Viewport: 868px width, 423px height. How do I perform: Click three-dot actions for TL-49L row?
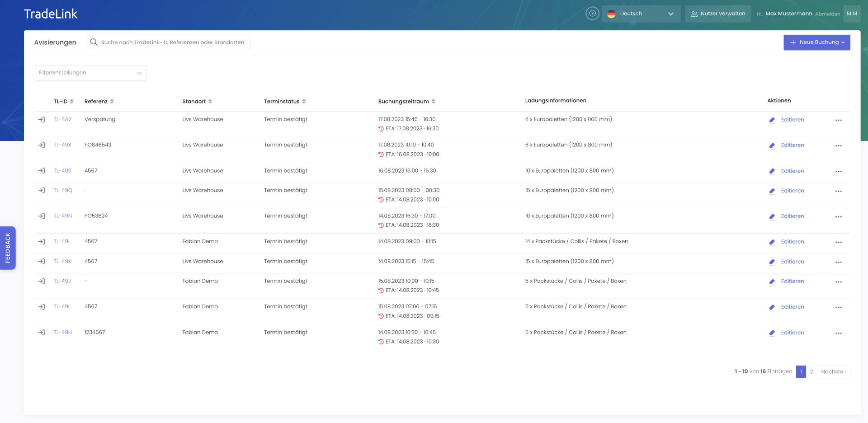pyautogui.click(x=838, y=242)
